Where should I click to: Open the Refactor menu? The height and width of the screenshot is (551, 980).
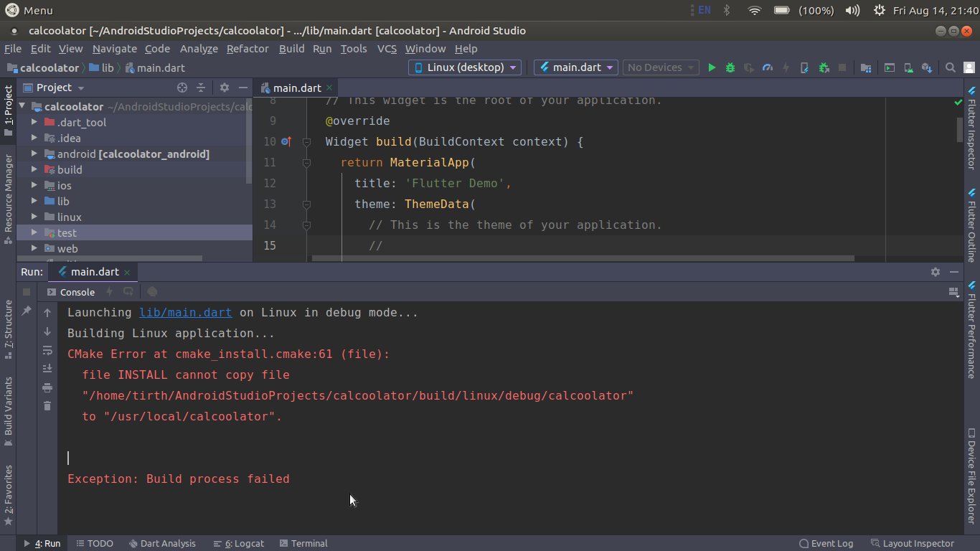point(248,48)
